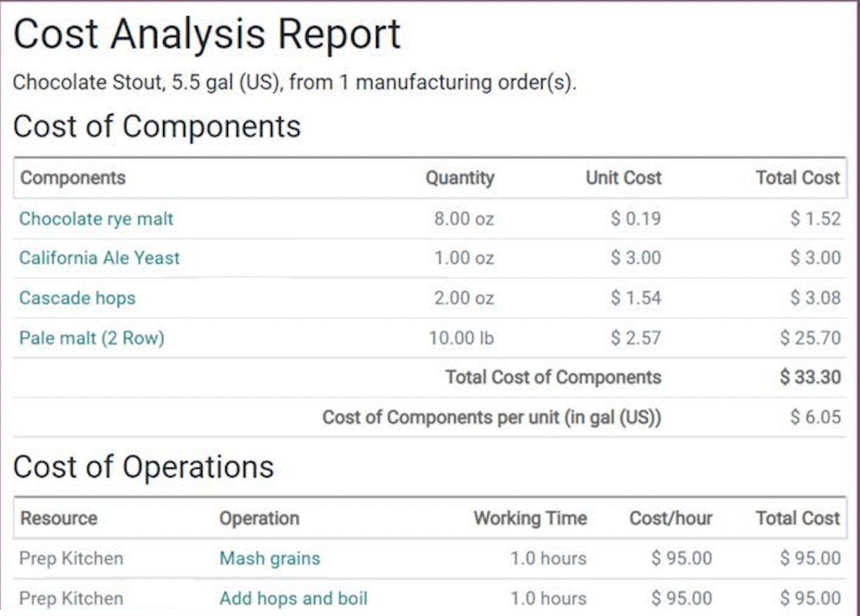Open the Mash grains operation link
Viewport: 860px width, 616px height.
(270, 559)
